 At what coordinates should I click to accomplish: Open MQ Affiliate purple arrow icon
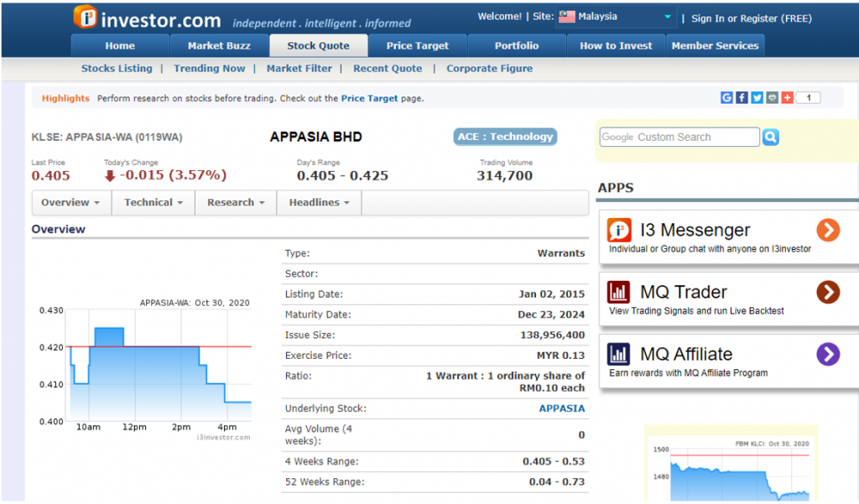click(x=827, y=354)
